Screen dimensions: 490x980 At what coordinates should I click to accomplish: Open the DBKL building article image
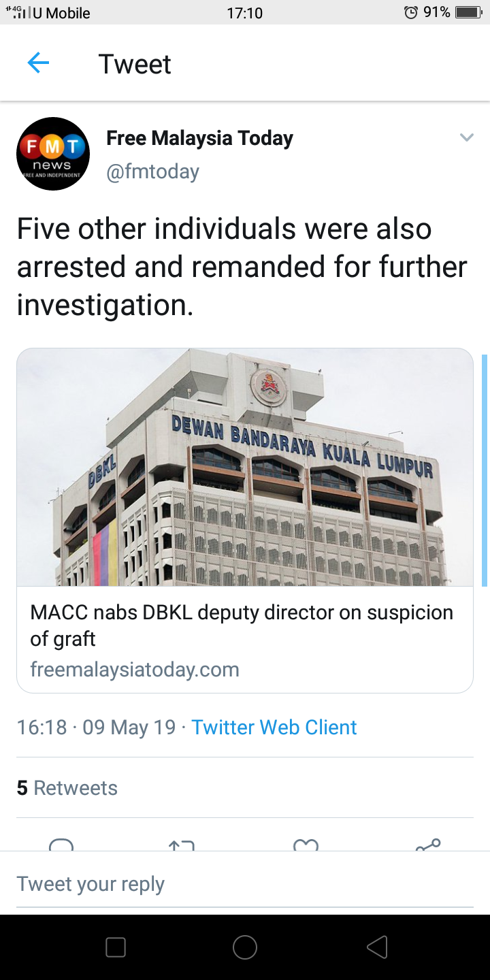point(245,468)
